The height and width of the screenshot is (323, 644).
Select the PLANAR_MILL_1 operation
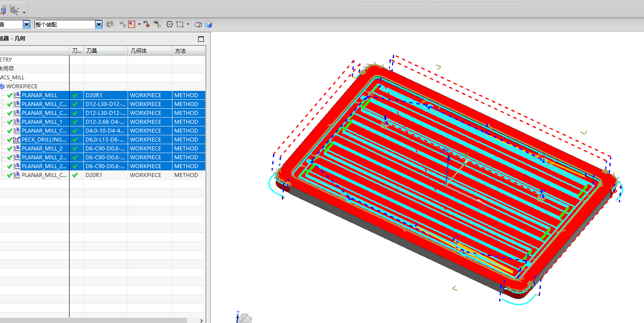point(42,122)
